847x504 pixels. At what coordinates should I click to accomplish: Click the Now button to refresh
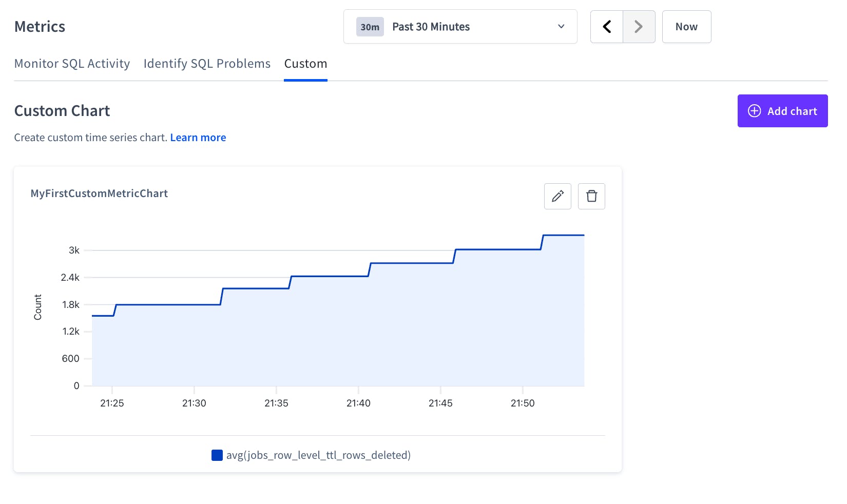point(686,26)
